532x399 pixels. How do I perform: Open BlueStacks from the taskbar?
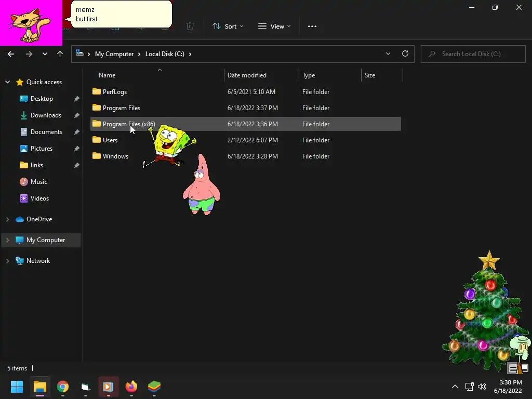pyautogui.click(x=154, y=387)
